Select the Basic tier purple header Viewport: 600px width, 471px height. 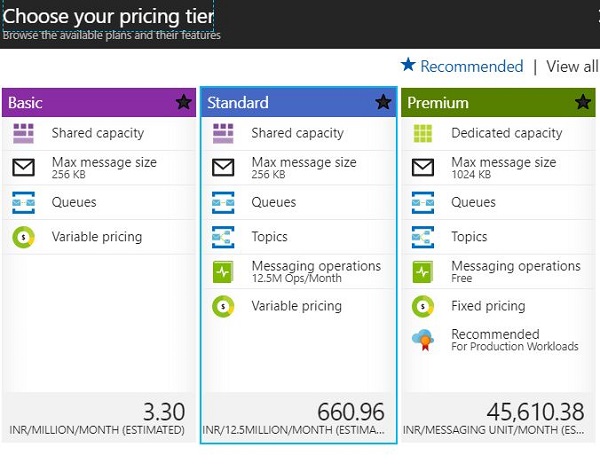click(x=90, y=102)
